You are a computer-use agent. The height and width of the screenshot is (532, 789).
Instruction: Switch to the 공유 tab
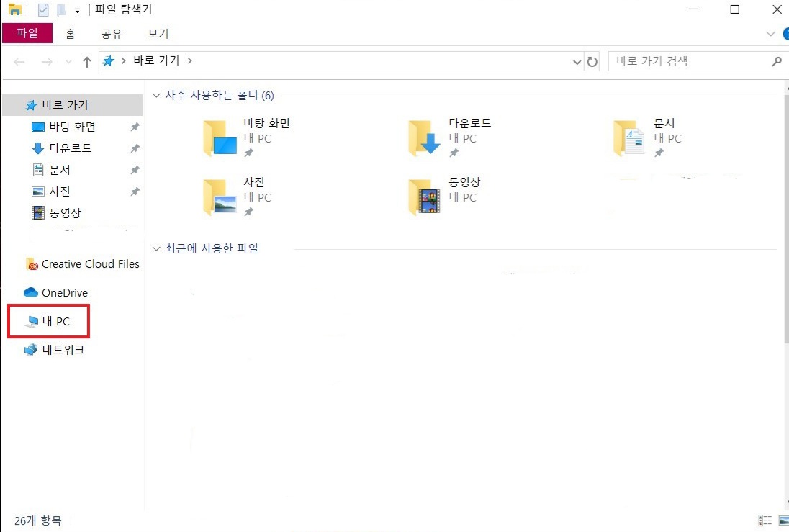click(x=111, y=34)
